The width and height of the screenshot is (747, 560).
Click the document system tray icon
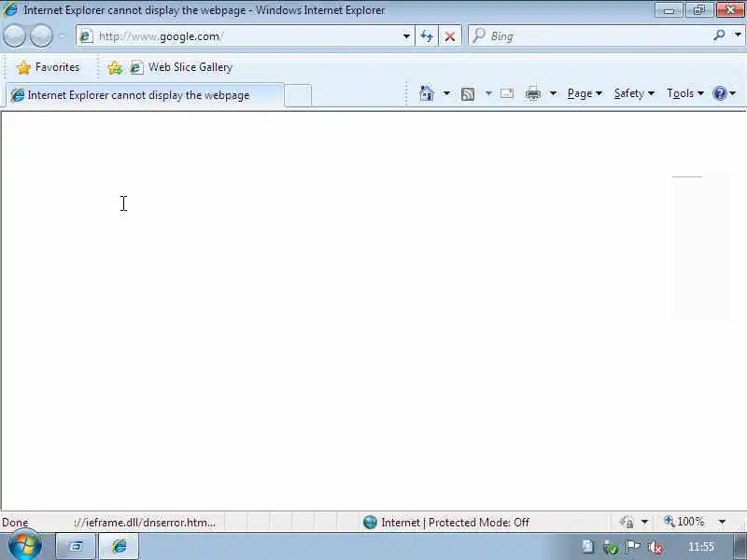click(588, 547)
